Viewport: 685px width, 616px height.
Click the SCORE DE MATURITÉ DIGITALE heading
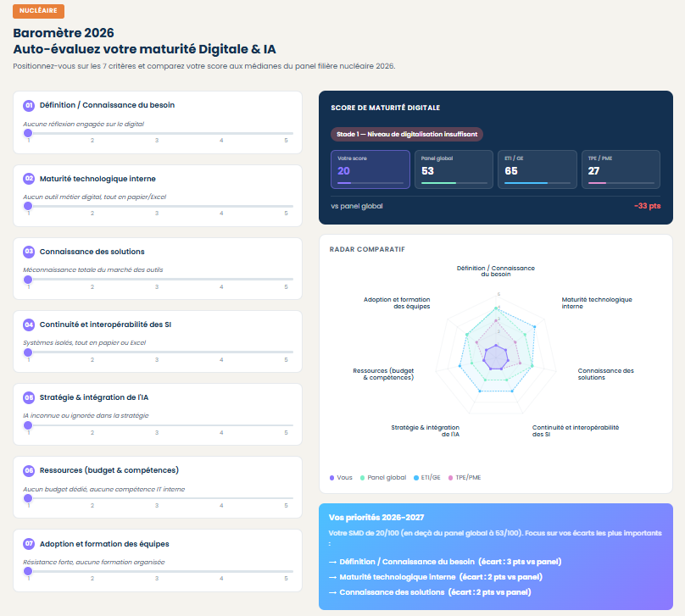point(385,108)
